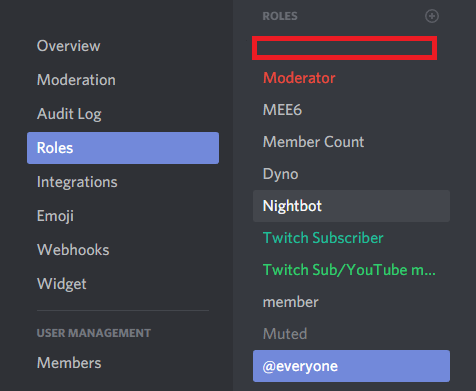Screen dimensions: 476x391
Task: Select the Muted role
Action: [x=351, y=334]
